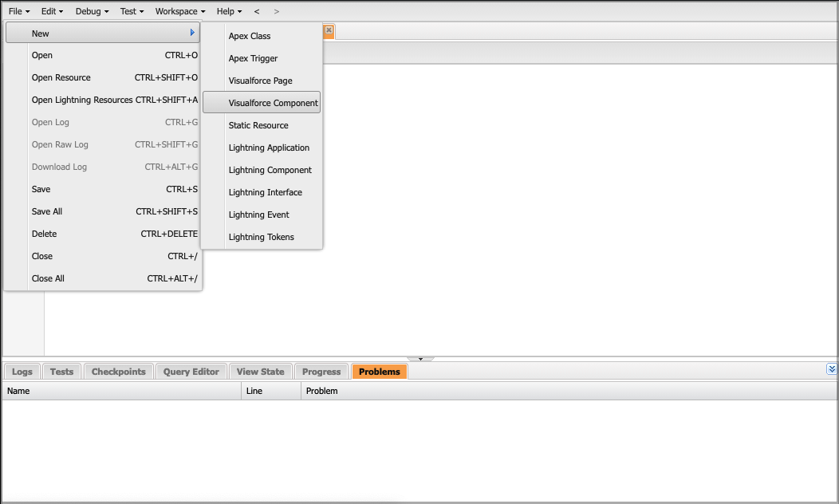The width and height of the screenshot is (839, 504).
Task: Open the Test menu
Action: point(132,11)
